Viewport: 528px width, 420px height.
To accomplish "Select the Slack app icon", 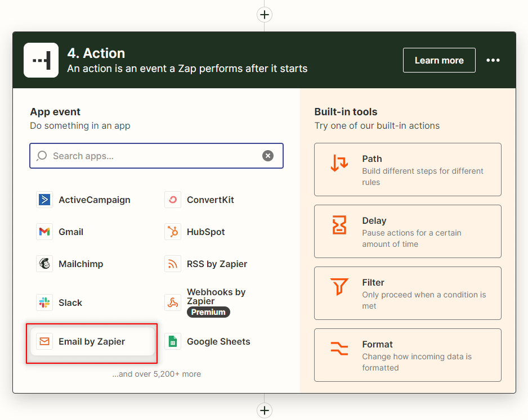I will (44, 302).
